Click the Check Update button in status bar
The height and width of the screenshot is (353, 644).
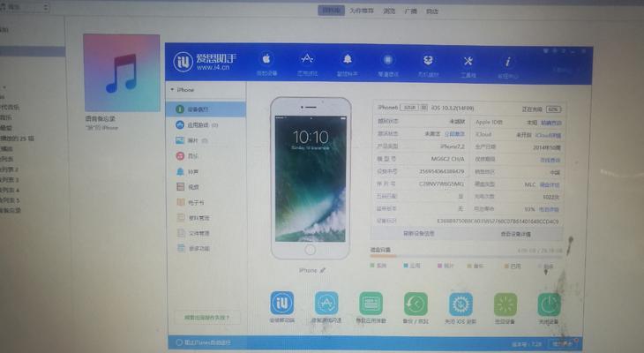[x=562, y=343]
